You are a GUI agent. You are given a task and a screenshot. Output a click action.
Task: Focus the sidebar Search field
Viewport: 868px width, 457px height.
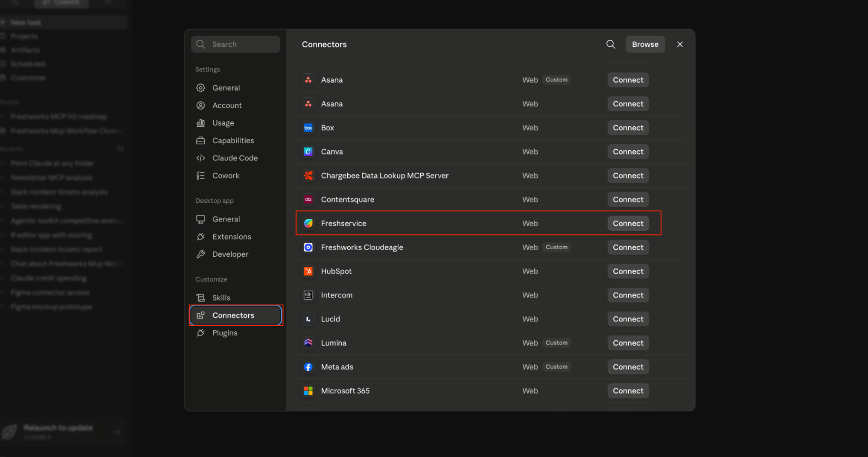tap(235, 44)
